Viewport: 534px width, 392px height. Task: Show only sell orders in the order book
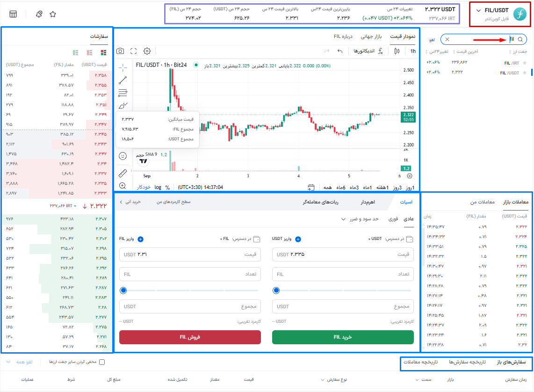pyautogui.click(x=89, y=52)
